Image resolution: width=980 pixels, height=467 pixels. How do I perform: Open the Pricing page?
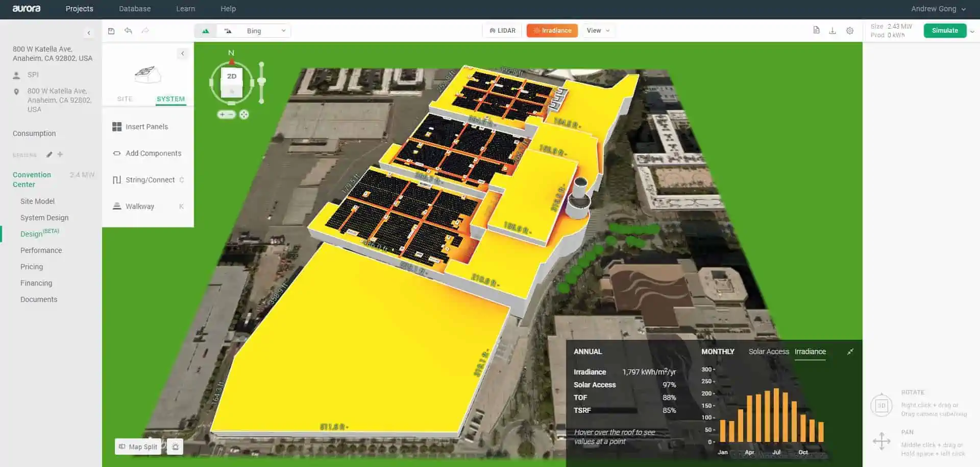(x=32, y=267)
